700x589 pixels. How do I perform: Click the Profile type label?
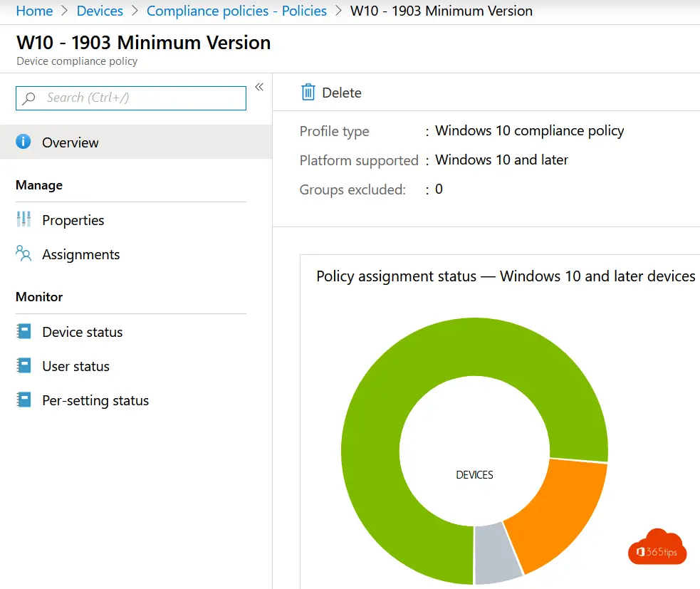pyautogui.click(x=334, y=131)
